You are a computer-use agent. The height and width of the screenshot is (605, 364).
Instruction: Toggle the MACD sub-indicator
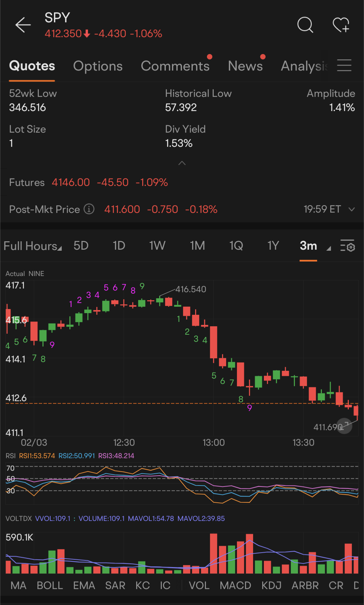point(236,585)
